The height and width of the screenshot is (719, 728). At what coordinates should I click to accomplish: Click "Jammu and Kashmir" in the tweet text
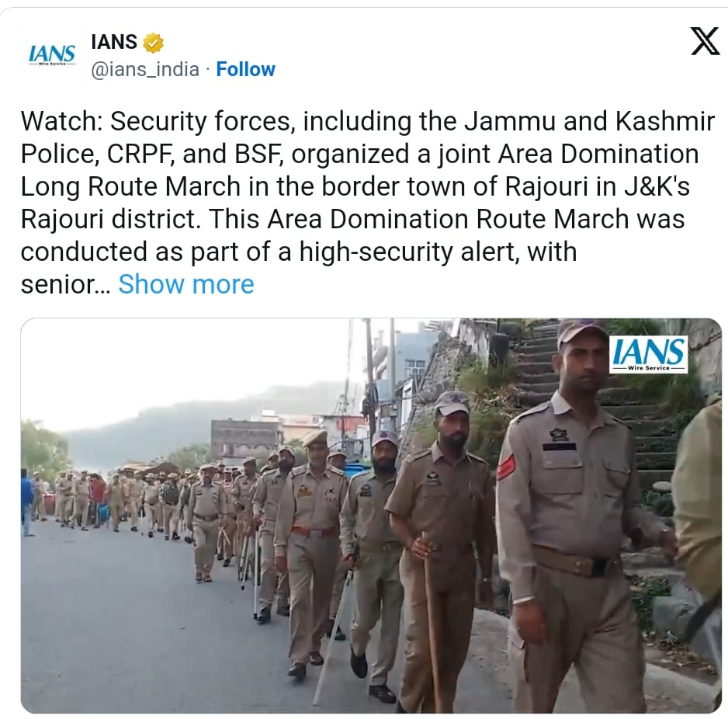589,121
